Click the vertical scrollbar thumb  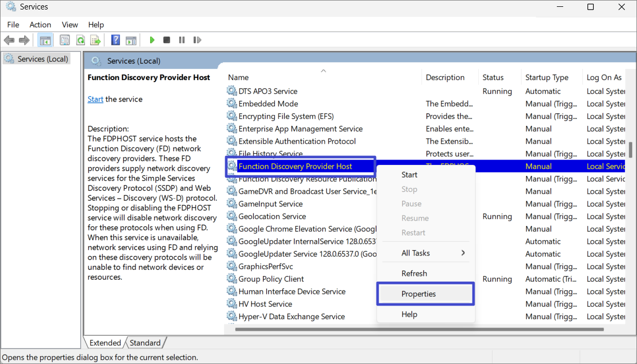coord(630,149)
